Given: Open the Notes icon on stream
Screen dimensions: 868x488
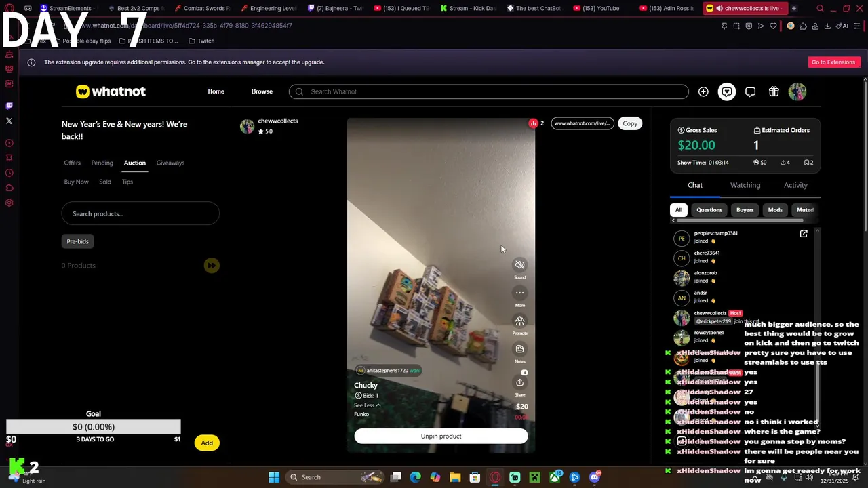Looking at the screenshot, I should tap(519, 349).
